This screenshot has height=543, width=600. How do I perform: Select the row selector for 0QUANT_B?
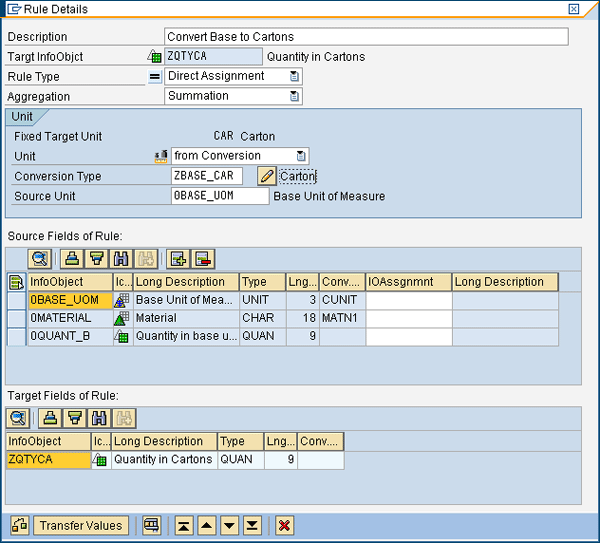tap(17, 336)
